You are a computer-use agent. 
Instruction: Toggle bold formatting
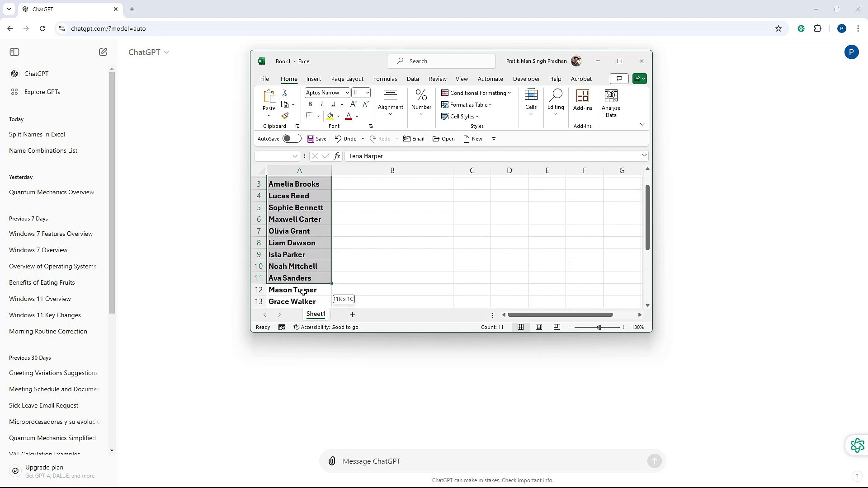(310, 104)
